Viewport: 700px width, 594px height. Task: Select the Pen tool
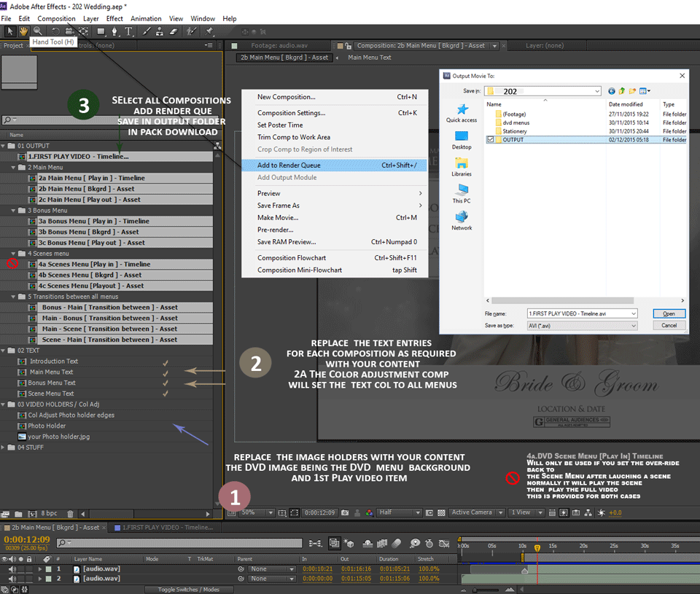115,31
